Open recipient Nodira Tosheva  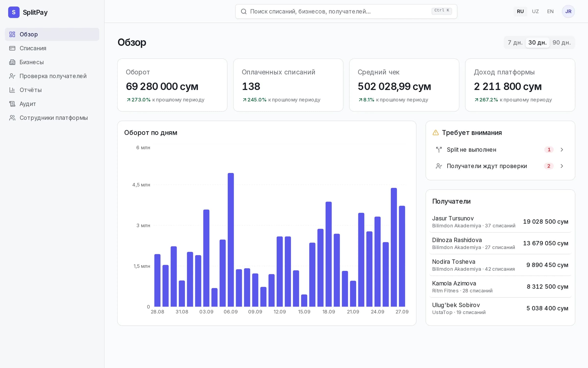[500, 265]
